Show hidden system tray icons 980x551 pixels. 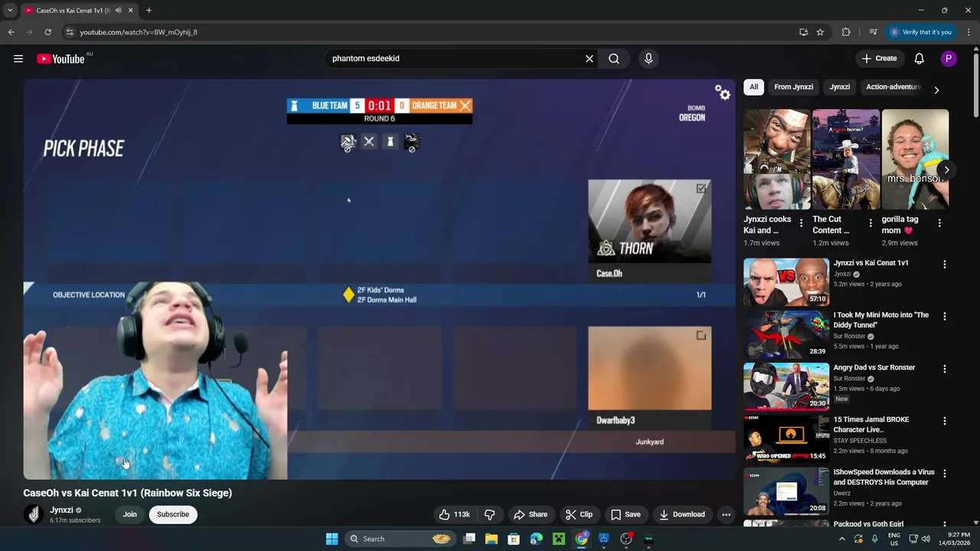pos(842,539)
